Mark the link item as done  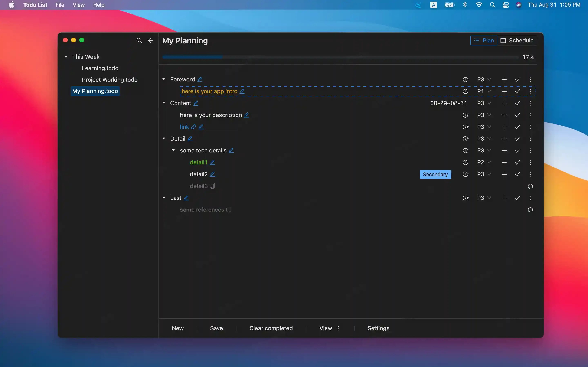pyautogui.click(x=517, y=127)
